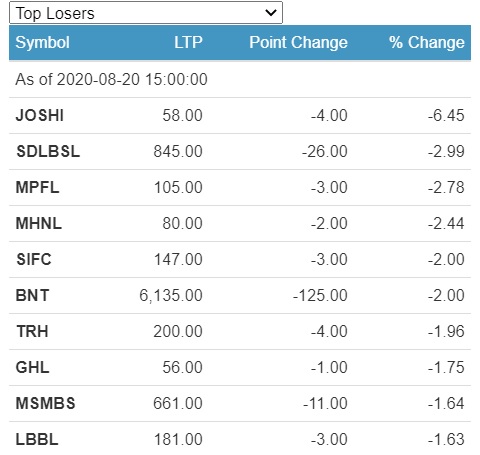Open the JOSHI stock symbol
The height and width of the screenshot is (455, 480).
click(x=40, y=115)
